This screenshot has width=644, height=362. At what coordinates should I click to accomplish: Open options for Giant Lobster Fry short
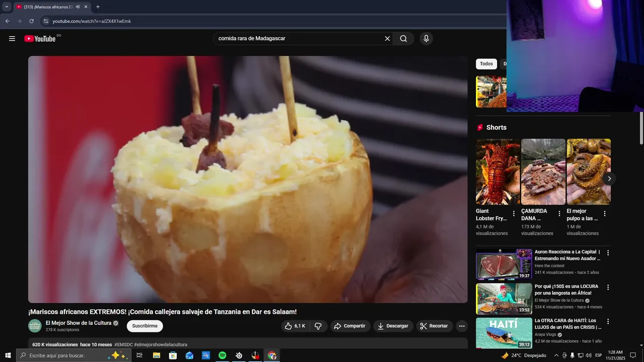click(x=514, y=214)
